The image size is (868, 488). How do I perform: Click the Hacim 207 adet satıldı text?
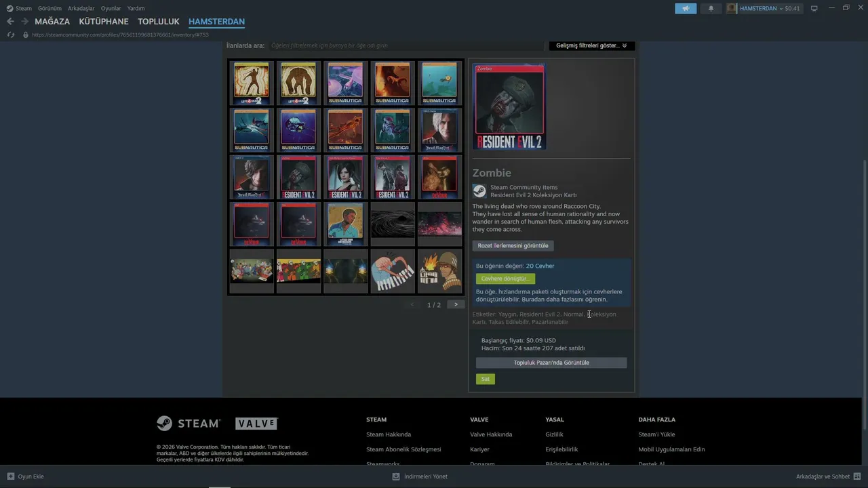(533, 348)
